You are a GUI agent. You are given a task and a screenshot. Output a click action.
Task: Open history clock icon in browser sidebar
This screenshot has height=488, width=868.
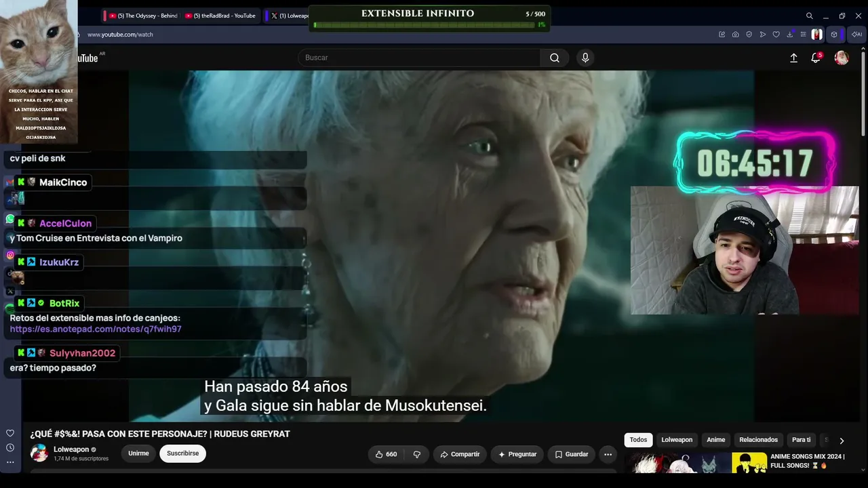click(10, 447)
